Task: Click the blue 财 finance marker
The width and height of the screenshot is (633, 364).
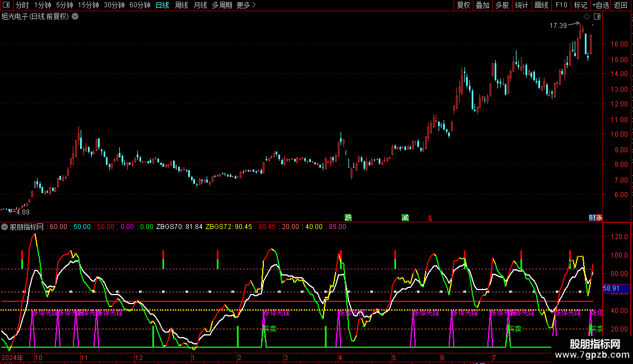Action: click(x=592, y=218)
